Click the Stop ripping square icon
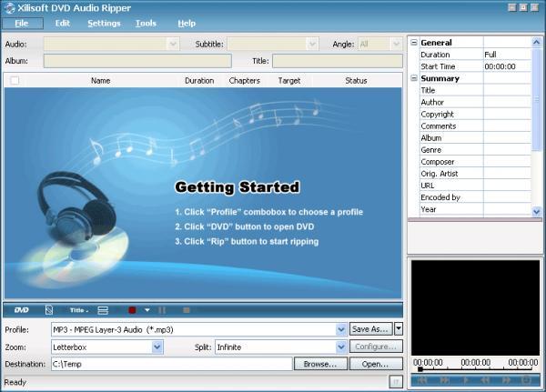This screenshot has height=392, width=546. click(187, 310)
